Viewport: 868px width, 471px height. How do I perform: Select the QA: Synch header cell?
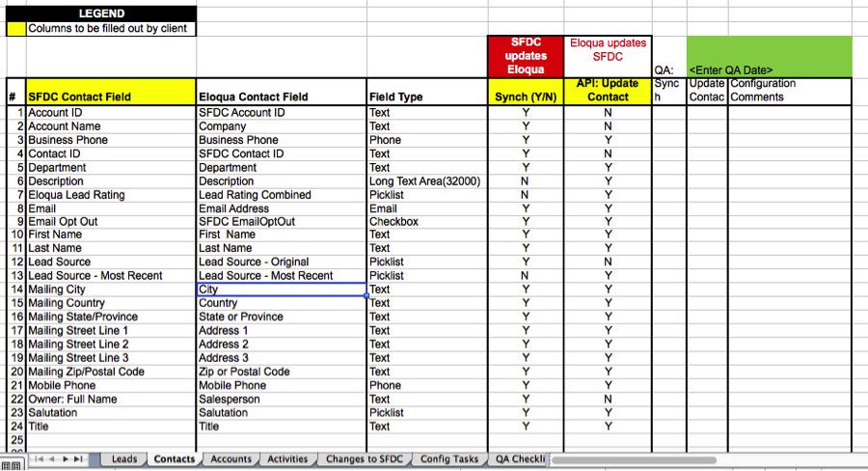click(x=669, y=92)
